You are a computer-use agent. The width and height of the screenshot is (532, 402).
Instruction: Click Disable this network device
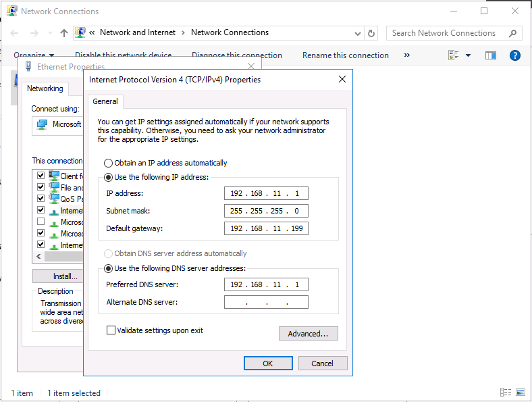[123, 55]
